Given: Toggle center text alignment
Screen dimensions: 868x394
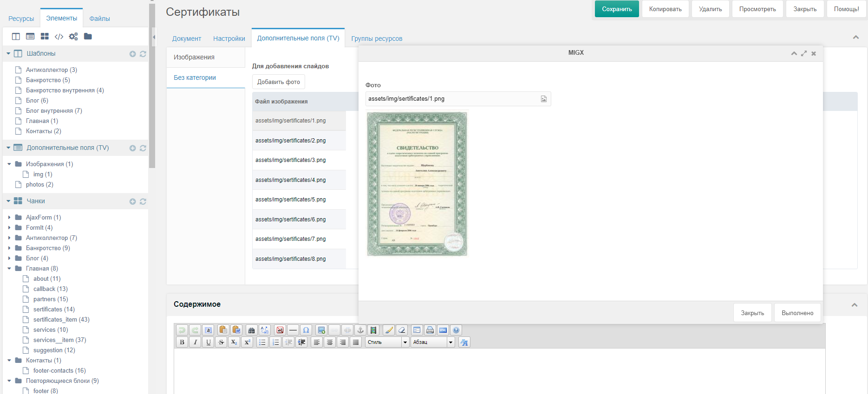Looking at the screenshot, I should [x=330, y=342].
